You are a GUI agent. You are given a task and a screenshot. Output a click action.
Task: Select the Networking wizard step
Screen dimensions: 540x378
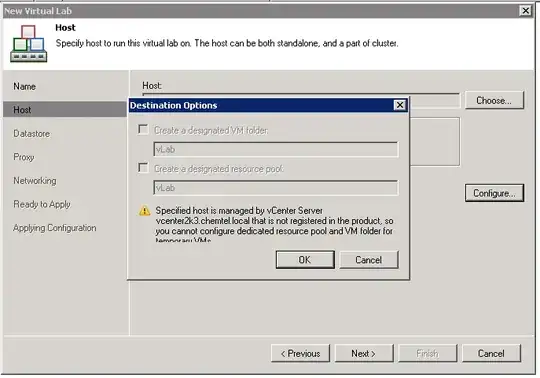pyautogui.click(x=35, y=181)
